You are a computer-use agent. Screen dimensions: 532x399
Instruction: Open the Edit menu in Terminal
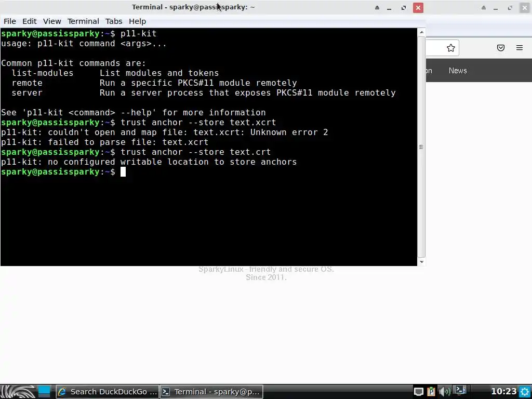[30, 21]
